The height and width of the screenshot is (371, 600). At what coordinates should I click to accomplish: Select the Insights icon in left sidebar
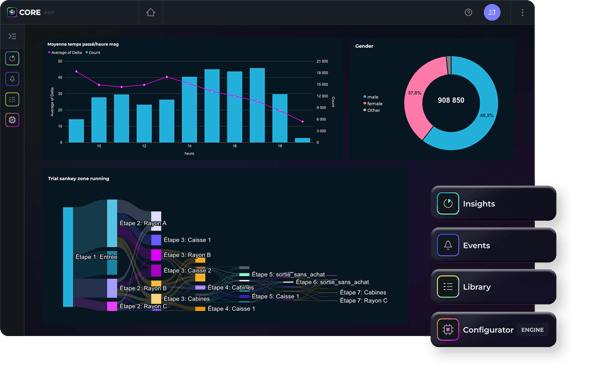pyautogui.click(x=12, y=59)
